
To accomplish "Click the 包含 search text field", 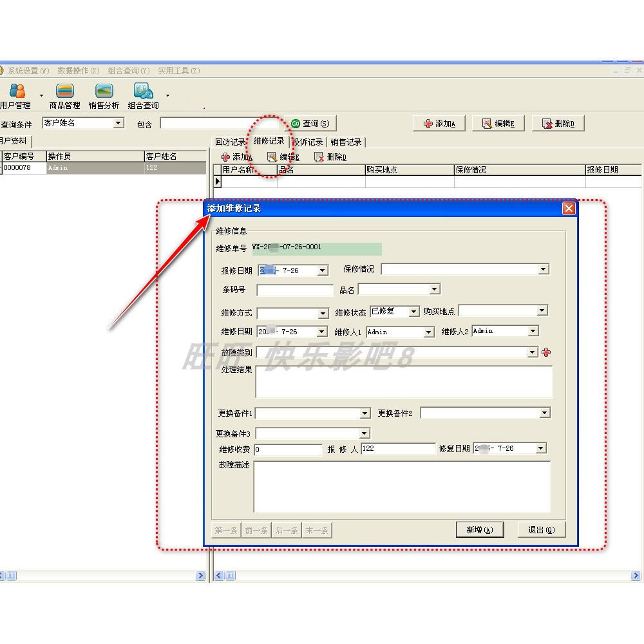I will (220, 123).
